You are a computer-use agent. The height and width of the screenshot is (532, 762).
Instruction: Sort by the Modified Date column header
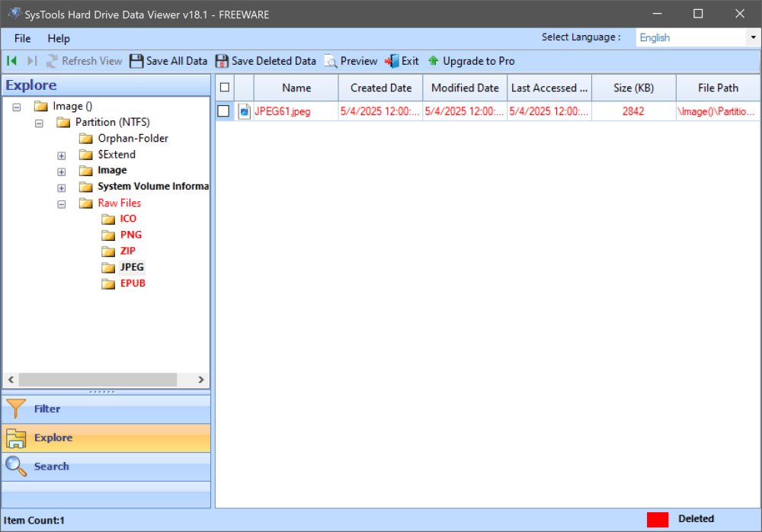pos(465,88)
